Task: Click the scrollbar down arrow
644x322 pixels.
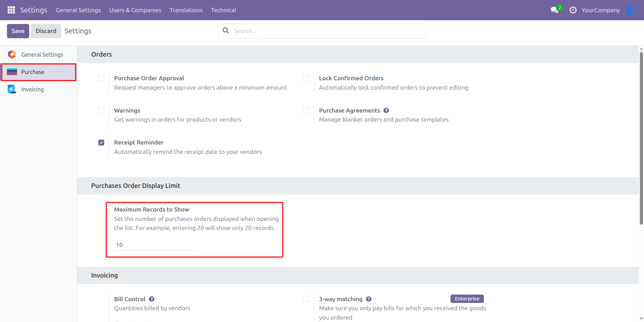Action: point(641,319)
